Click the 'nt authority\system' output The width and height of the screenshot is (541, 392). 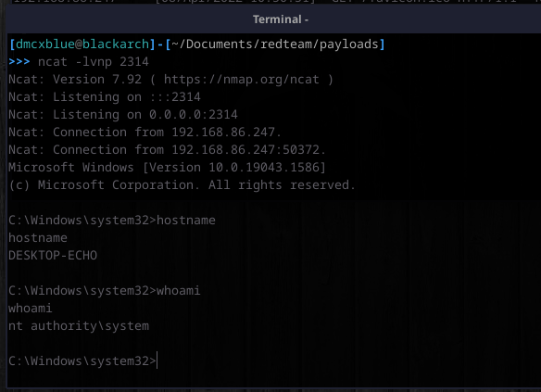click(x=79, y=326)
